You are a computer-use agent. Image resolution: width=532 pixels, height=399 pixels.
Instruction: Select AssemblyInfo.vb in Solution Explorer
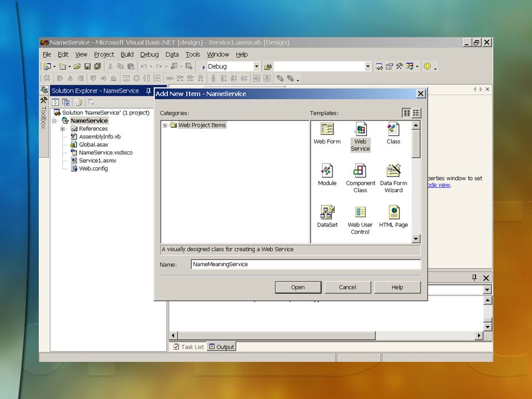pyautogui.click(x=100, y=137)
